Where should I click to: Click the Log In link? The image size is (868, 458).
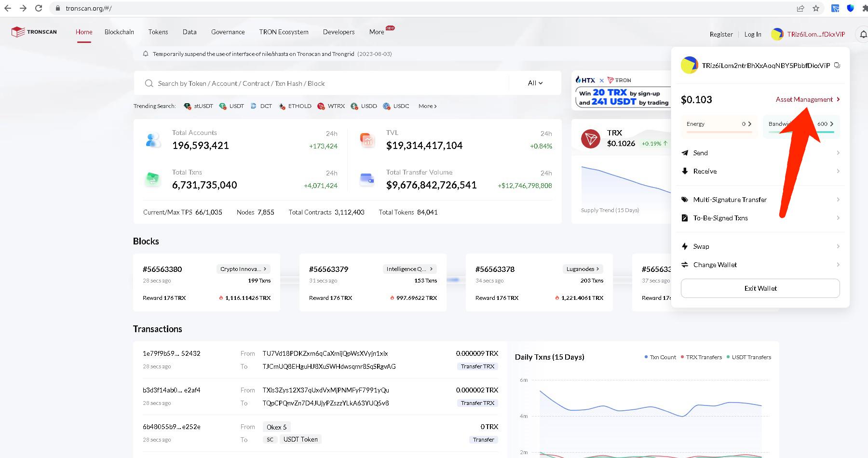point(753,34)
